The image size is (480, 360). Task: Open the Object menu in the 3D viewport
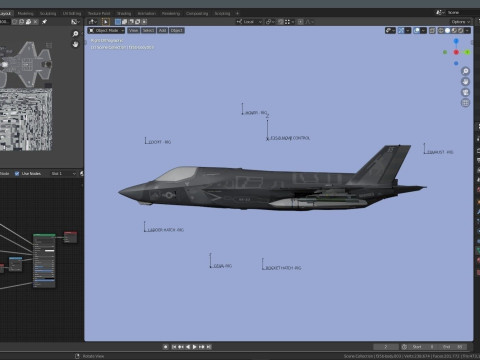pos(177,30)
